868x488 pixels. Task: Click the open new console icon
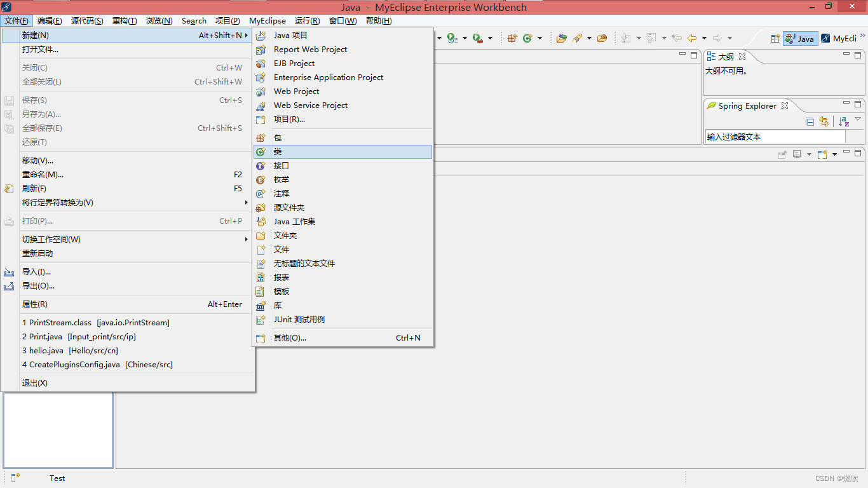coord(822,154)
